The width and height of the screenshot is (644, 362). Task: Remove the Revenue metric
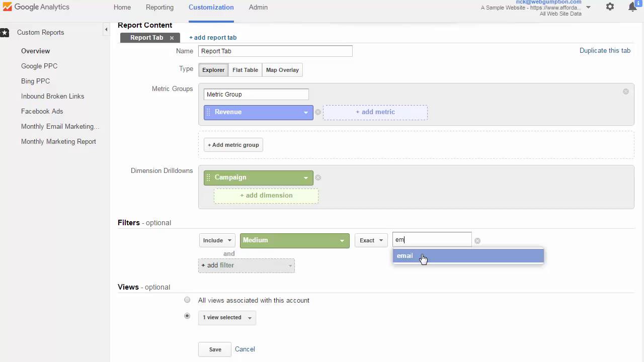click(318, 112)
